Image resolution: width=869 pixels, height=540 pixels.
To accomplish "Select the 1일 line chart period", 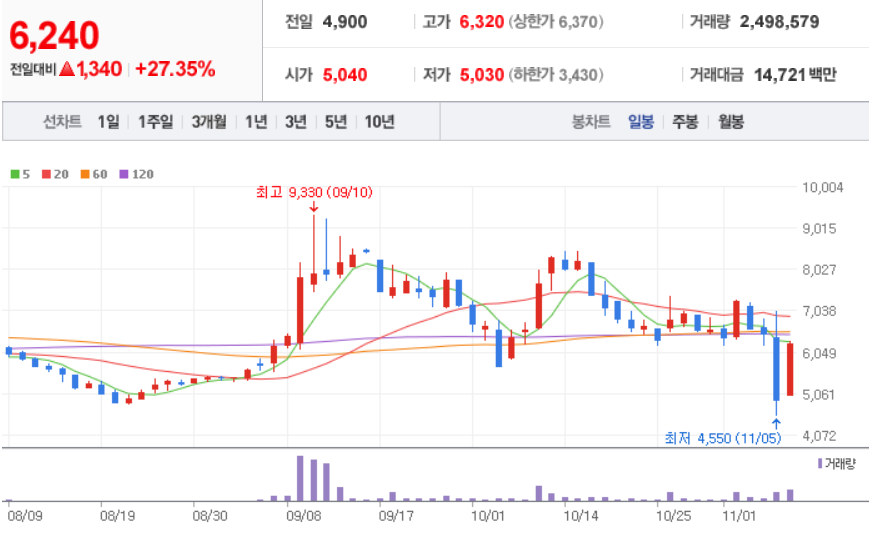I will tap(109, 121).
